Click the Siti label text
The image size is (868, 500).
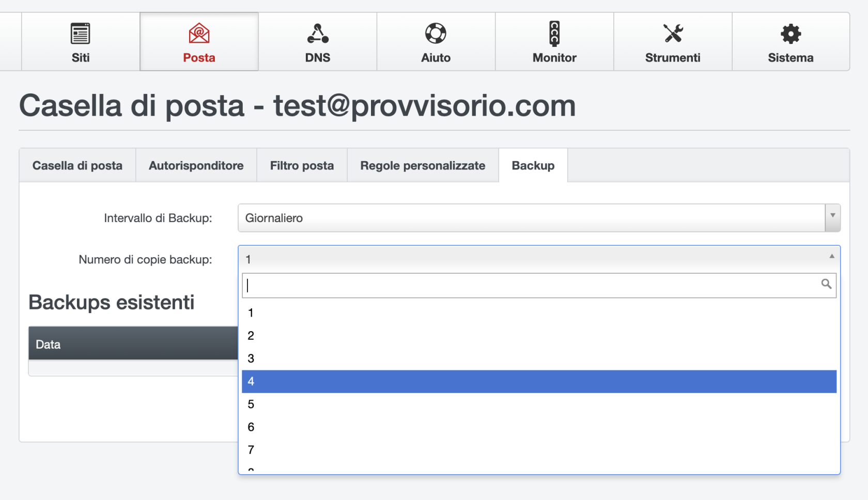tap(80, 58)
